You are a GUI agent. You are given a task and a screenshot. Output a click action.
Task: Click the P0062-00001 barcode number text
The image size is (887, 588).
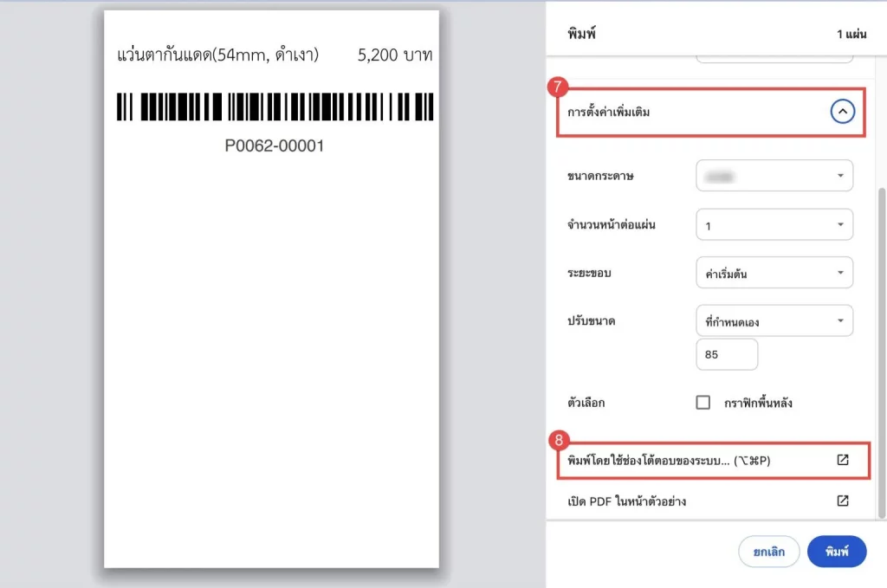(x=275, y=145)
